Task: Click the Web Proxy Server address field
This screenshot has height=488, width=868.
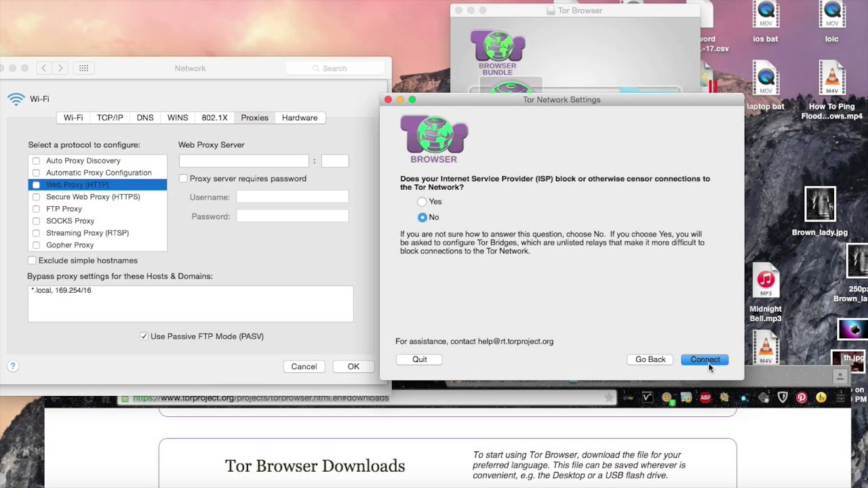Action: pos(244,161)
